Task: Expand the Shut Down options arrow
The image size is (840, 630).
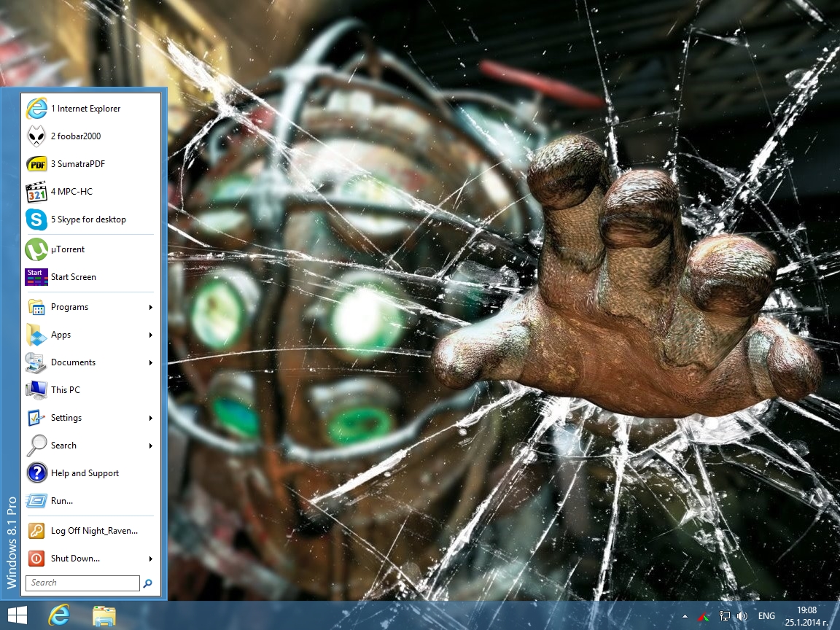Action: pos(150,559)
